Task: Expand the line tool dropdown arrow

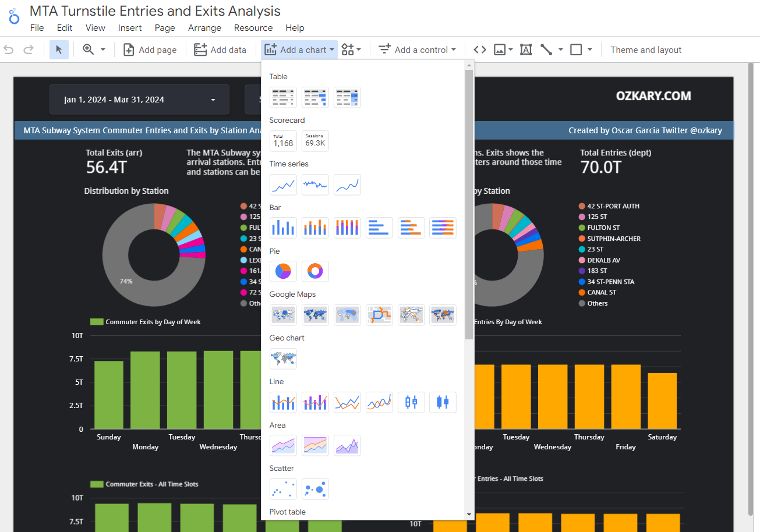Action: point(560,50)
